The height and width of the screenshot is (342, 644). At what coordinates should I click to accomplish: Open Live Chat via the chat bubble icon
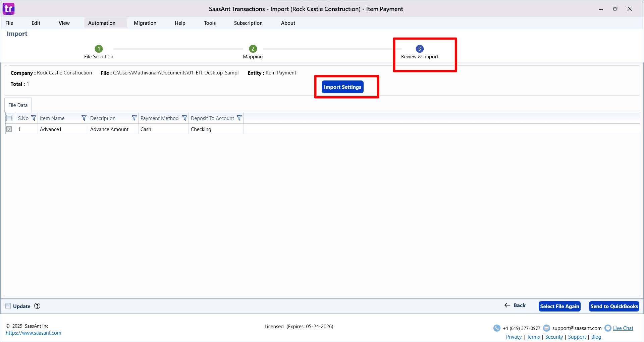pyautogui.click(x=608, y=328)
